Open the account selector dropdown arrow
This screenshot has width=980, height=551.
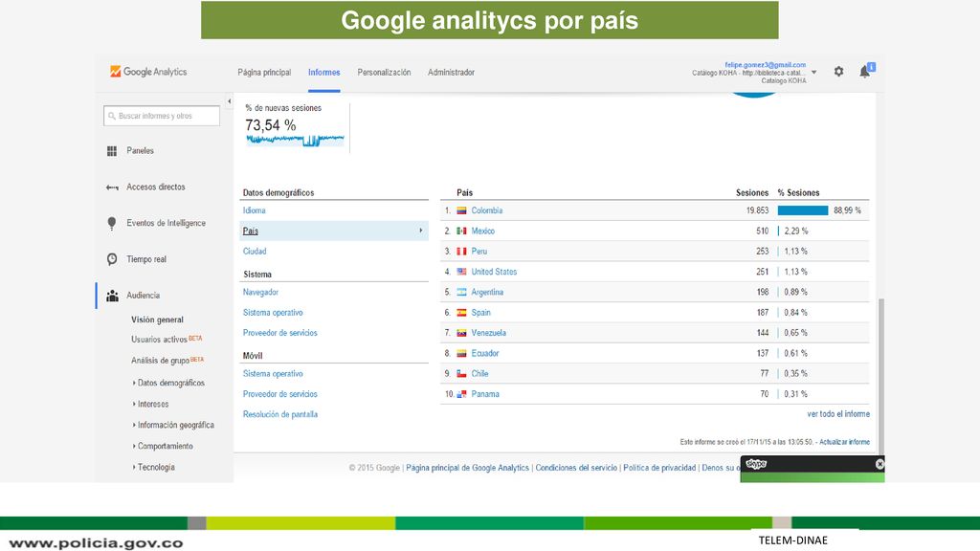point(813,73)
